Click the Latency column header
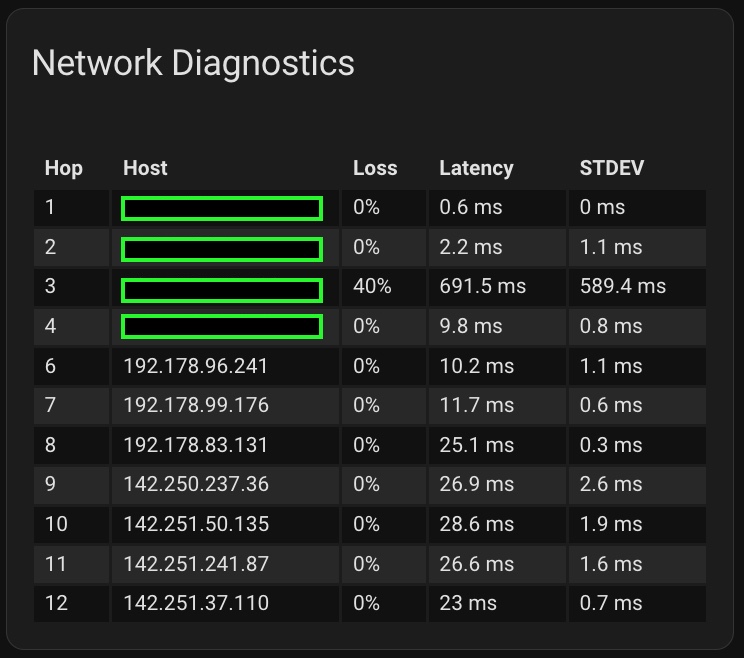 [x=476, y=168]
